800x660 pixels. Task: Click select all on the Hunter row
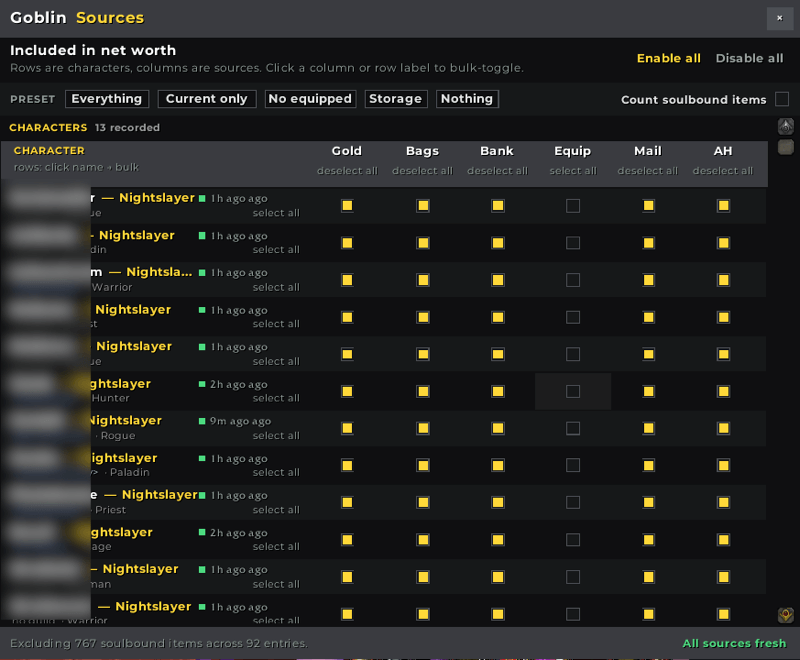click(x=276, y=398)
